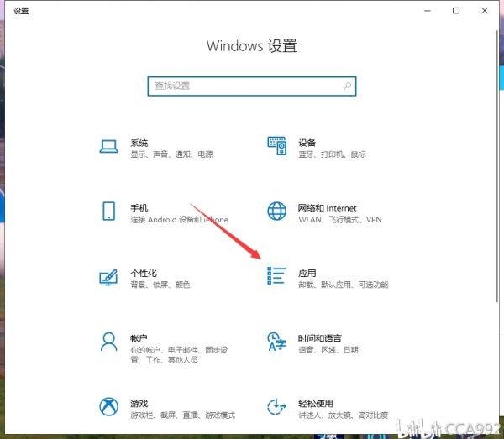Go to 手机 settings title
The width and height of the screenshot is (504, 439).
[x=139, y=208]
